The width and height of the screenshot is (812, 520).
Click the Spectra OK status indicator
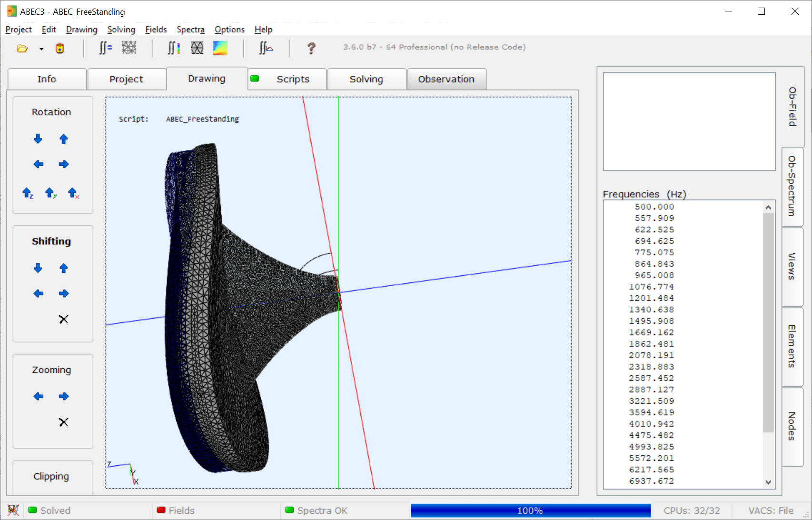[317, 510]
